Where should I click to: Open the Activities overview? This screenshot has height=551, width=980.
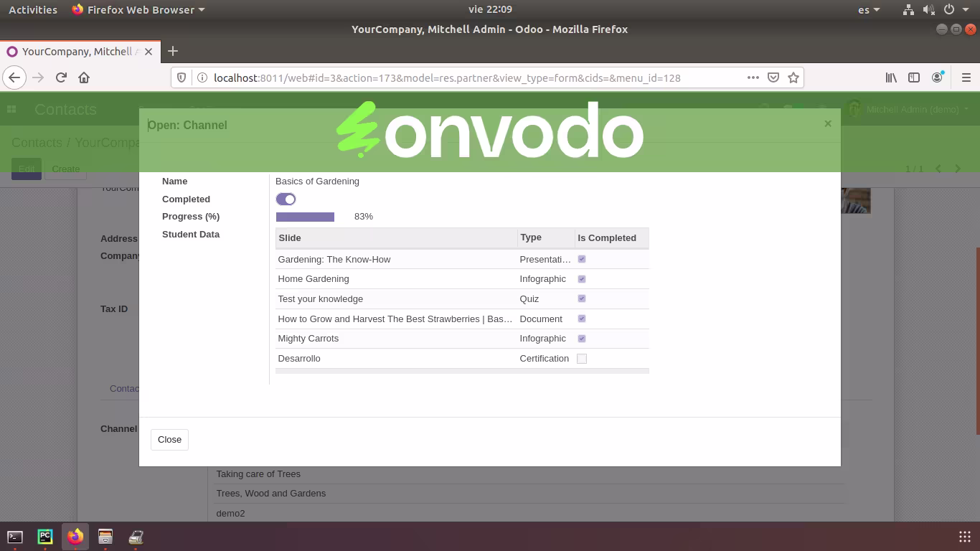click(33, 9)
